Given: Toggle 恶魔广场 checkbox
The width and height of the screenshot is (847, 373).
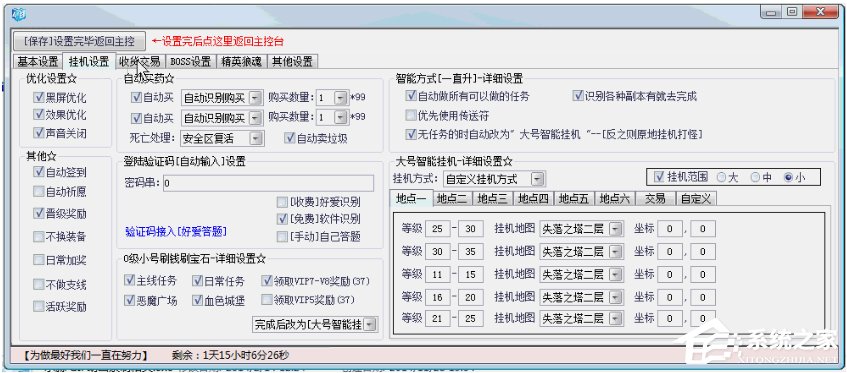Looking at the screenshot, I should (x=151, y=300).
